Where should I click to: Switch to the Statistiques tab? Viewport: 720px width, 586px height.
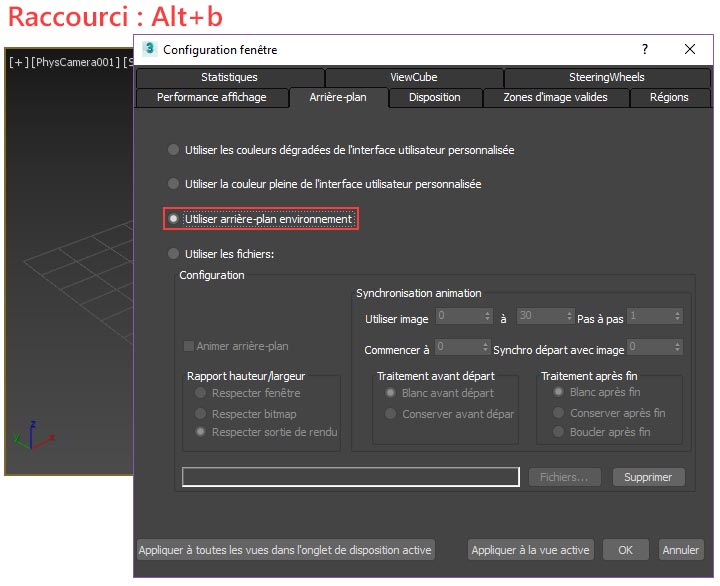[x=229, y=77]
